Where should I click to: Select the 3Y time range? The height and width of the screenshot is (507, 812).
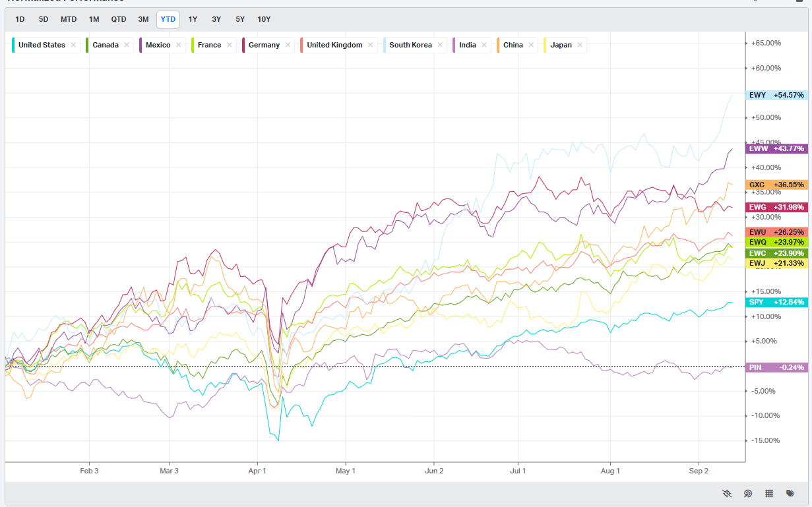point(216,19)
